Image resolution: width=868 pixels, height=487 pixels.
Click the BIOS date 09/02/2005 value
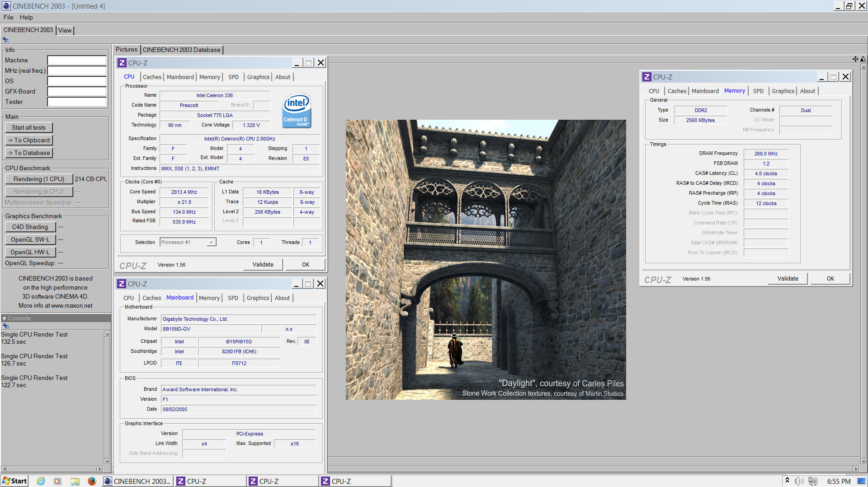point(239,409)
